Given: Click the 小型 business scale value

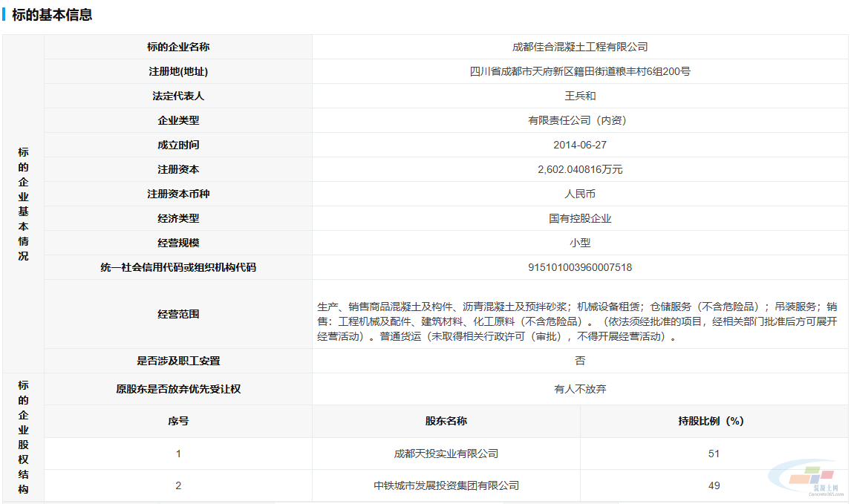Looking at the screenshot, I should [580, 243].
